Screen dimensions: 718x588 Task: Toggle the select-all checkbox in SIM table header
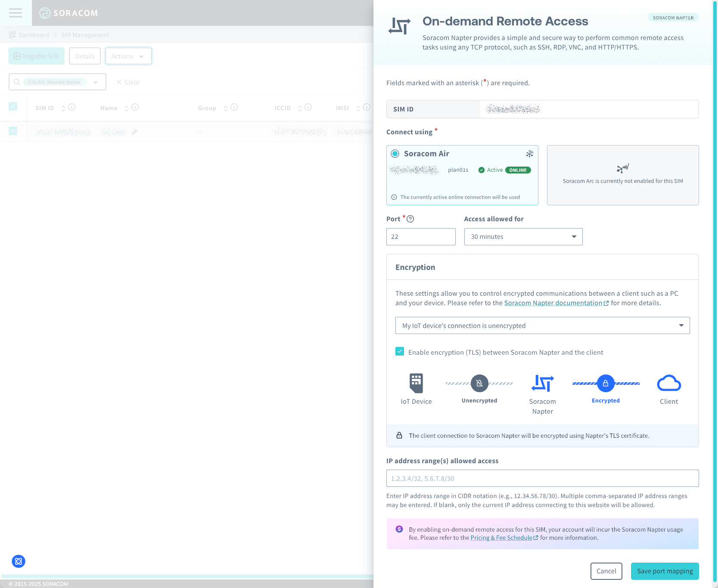(13, 106)
